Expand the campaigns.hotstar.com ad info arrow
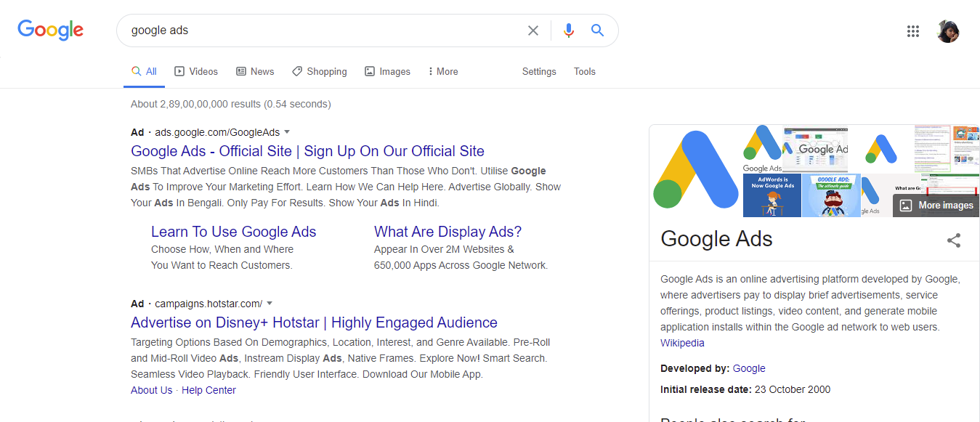Screen dimensions: 980x422 pyautogui.click(x=270, y=304)
